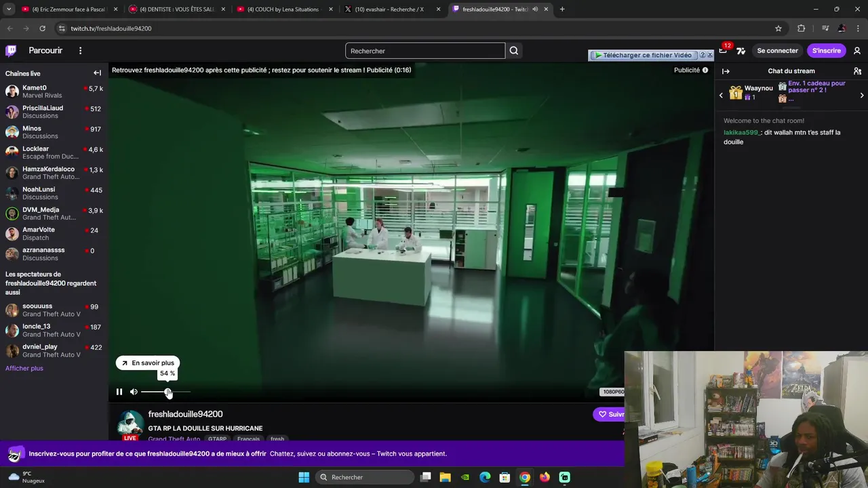Show previous gift leaderboard entry
This screenshot has height=488, width=868.
point(721,96)
